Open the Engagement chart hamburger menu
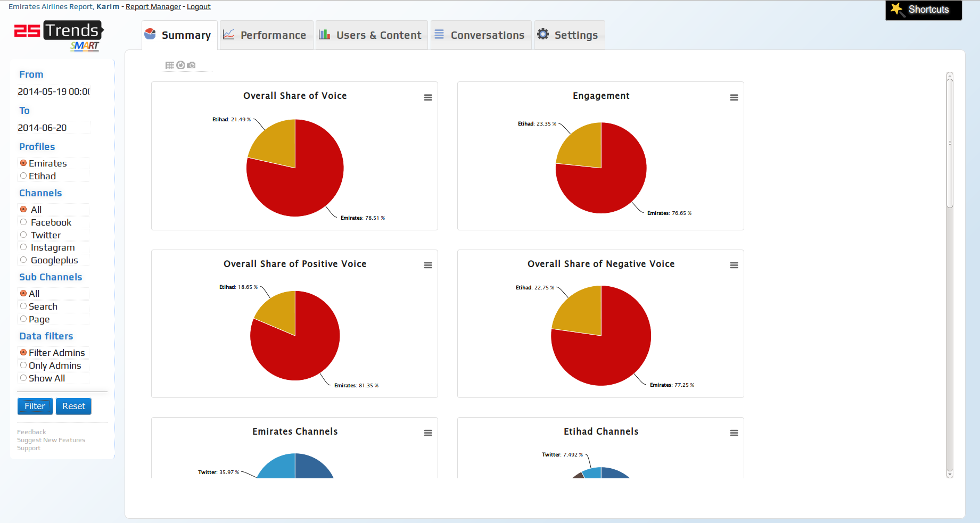 (x=734, y=97)
